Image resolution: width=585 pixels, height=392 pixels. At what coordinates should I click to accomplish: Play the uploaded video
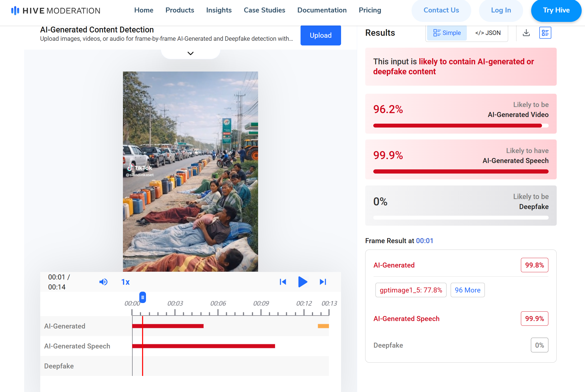coord(302,282)
